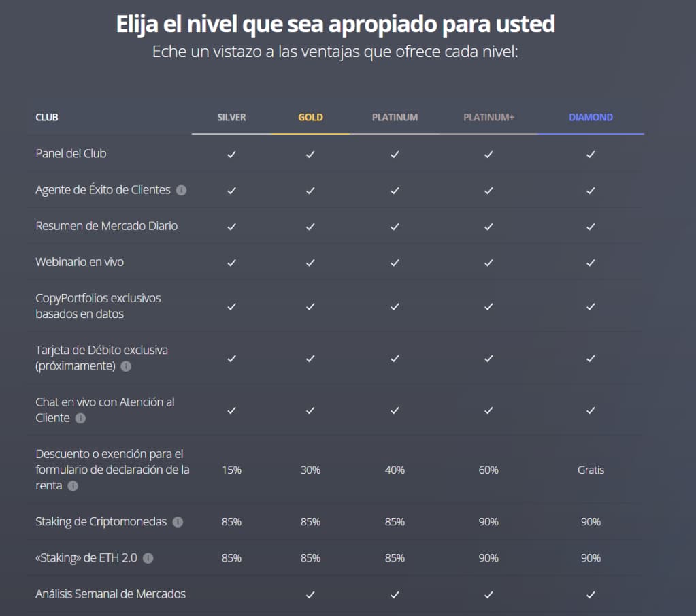Toggle the Silver checkmark for Webinario en vivo
Viewport: 696px width, 616px height.
[x=231, y=262]
